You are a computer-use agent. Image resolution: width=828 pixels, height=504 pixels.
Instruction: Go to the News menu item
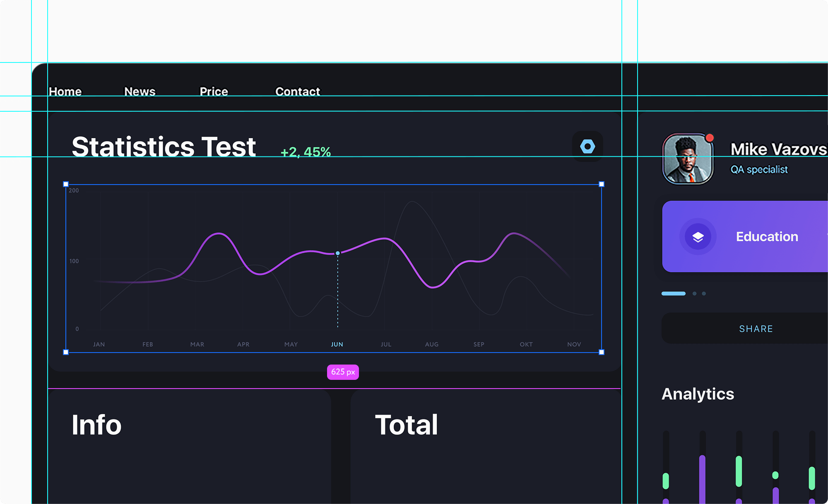140,91
